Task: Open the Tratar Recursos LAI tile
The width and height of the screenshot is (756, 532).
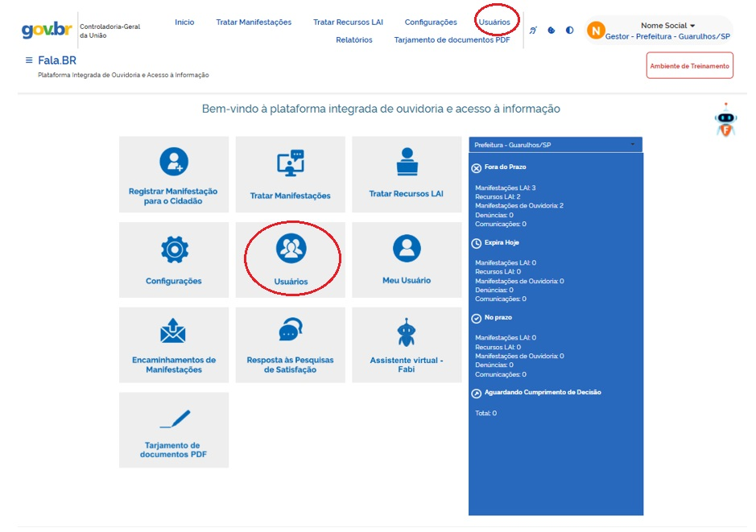Action: point(406,174)
